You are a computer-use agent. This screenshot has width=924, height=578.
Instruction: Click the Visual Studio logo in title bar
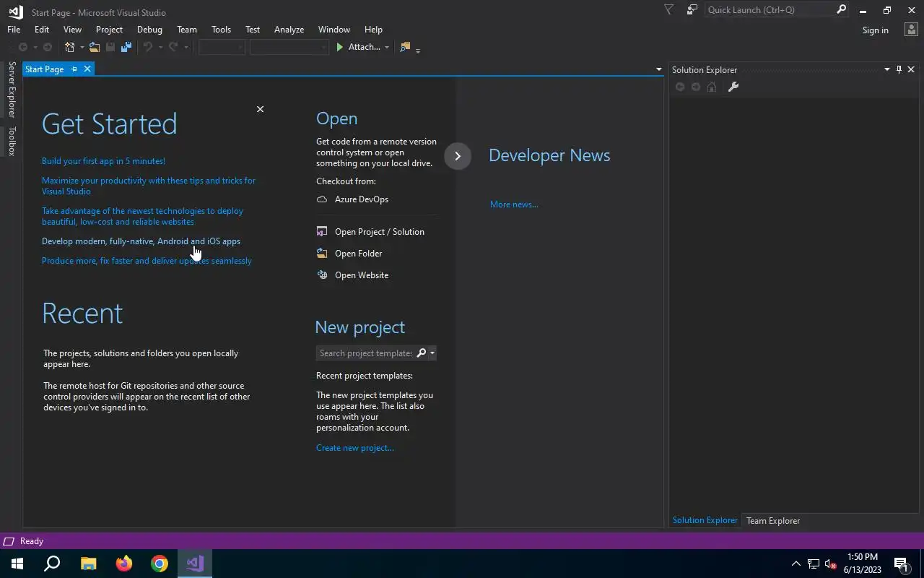15,12
